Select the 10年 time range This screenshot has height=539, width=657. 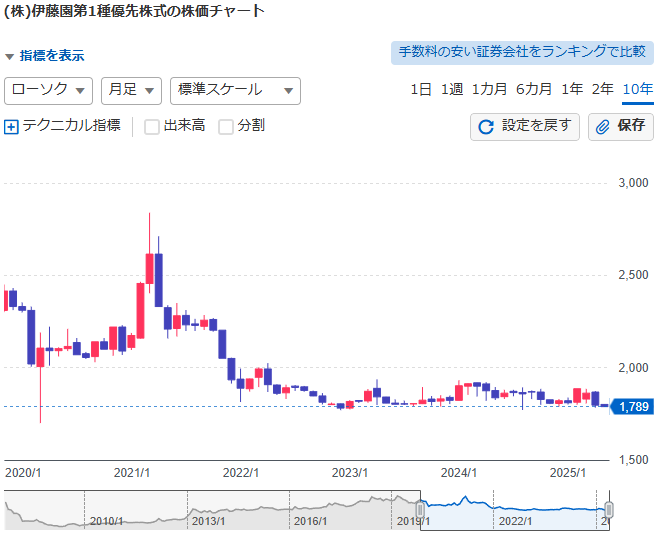pyautogui.click(x=637, y=89)
